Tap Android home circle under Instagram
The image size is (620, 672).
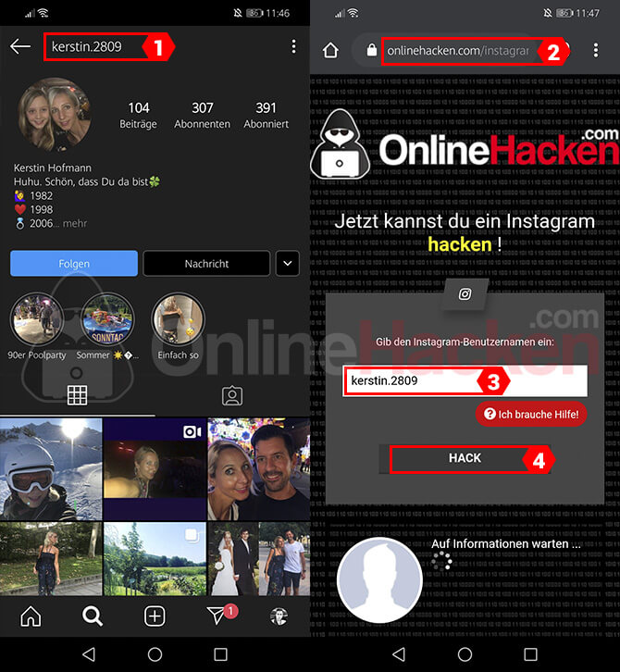click(x=155, y=654)
